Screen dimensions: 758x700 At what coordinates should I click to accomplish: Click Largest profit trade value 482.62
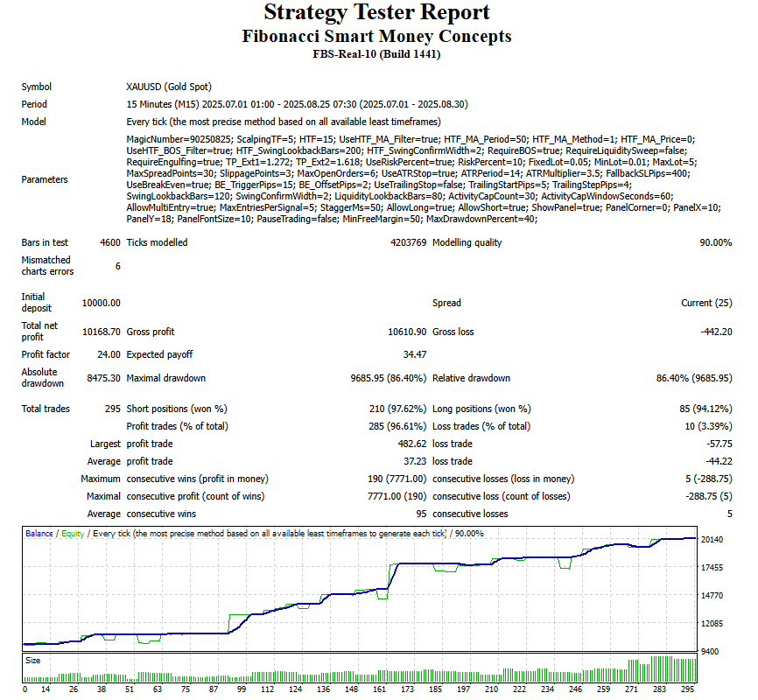pos(412,444)
